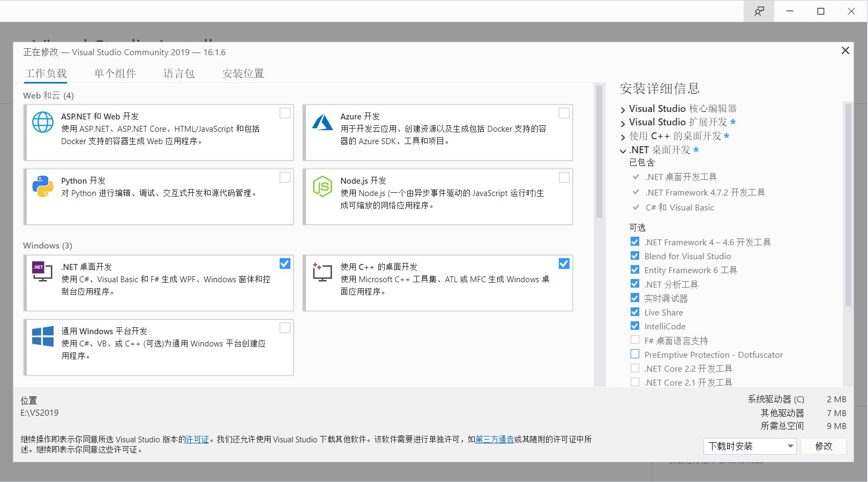Image resolution: width=868 pixels, height=482 pixels.
Task: Uncheck IntelliCode component
Action: pos(635,326)
